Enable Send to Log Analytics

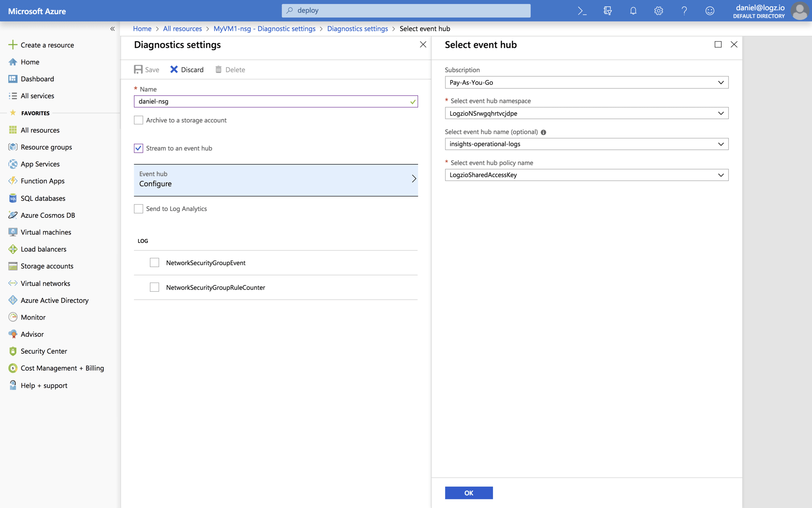coord(139,209)
